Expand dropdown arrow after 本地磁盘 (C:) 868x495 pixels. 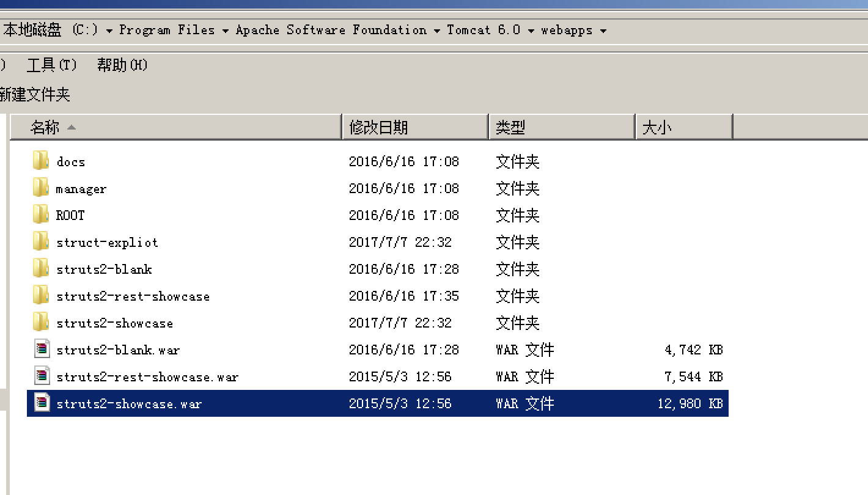109,31
